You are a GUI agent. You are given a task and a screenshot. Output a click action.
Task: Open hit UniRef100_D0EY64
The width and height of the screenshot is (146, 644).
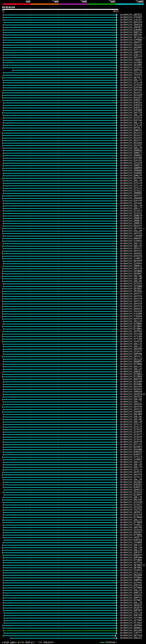pos(131,585)
